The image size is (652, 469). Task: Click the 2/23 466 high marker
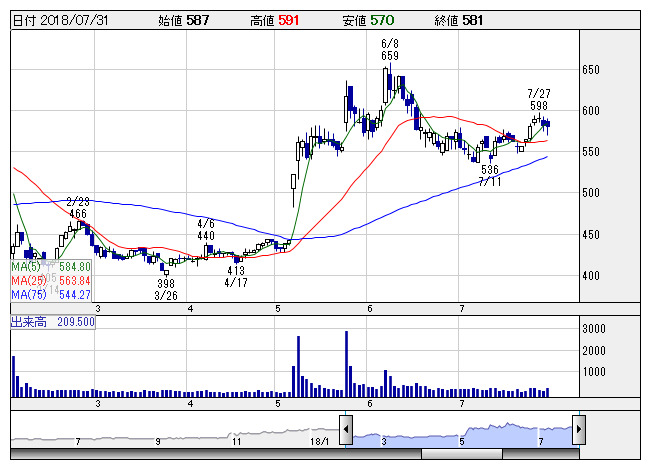[77, 207]
